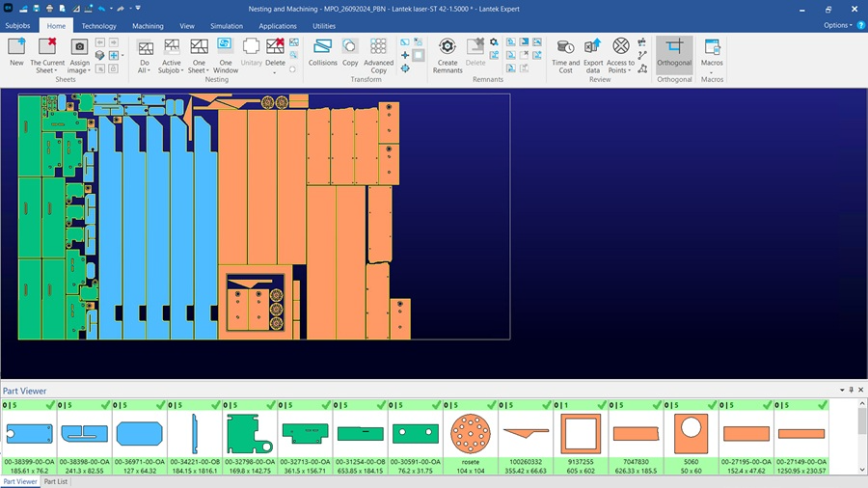
Task: Pin the Part Viewer panel
Action: [x=852, y=391]
